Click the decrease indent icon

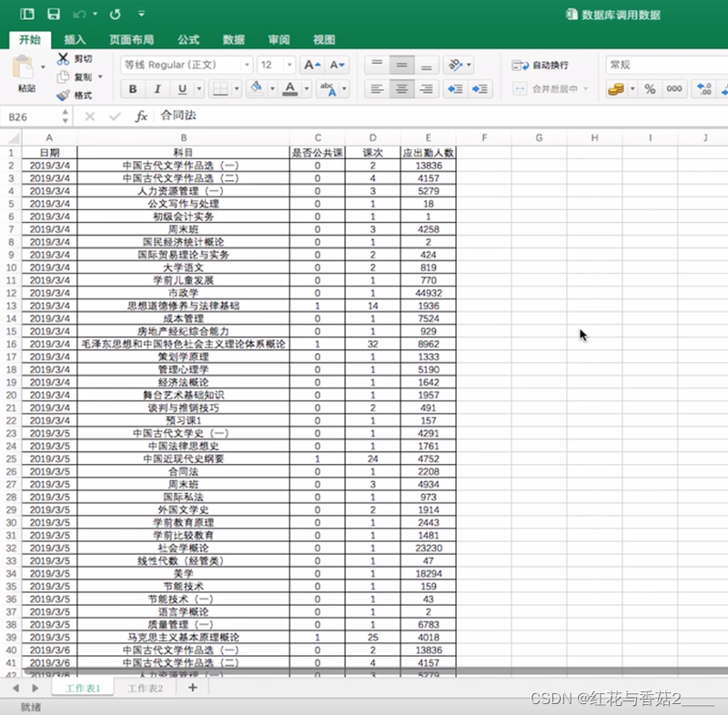tap(454, 88)
